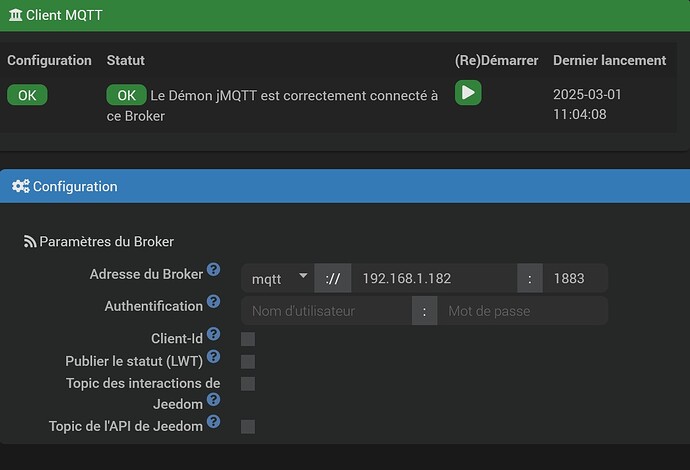Image resolution: width=690 pixels, height=470 pixels.
Task: Click the (Re)Démarrer column header
Action: 496,60
